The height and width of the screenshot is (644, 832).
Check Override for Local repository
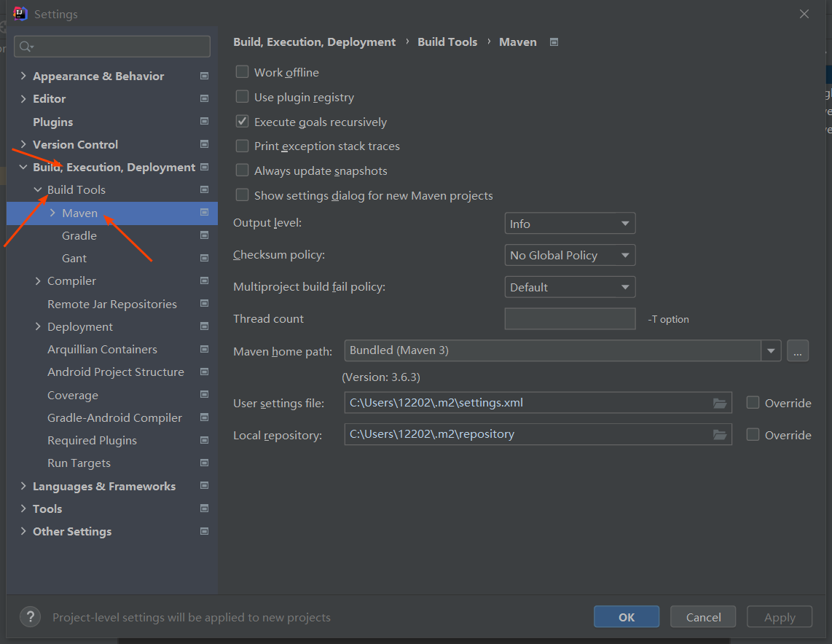(x=753, y=435)
